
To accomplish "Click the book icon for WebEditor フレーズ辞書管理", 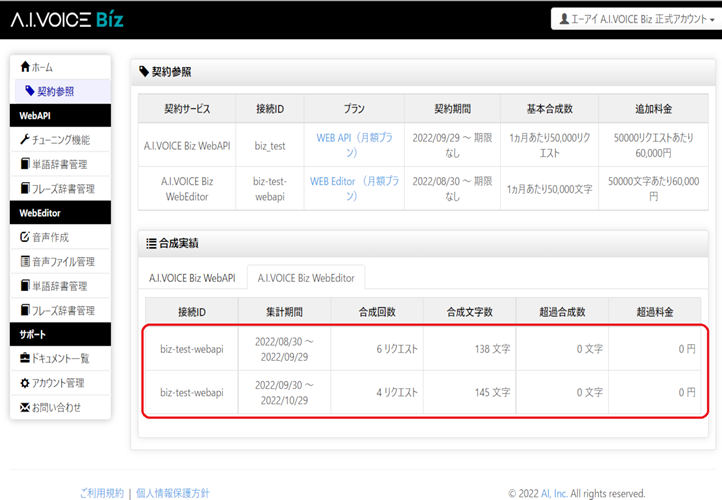I will [25, 310].
